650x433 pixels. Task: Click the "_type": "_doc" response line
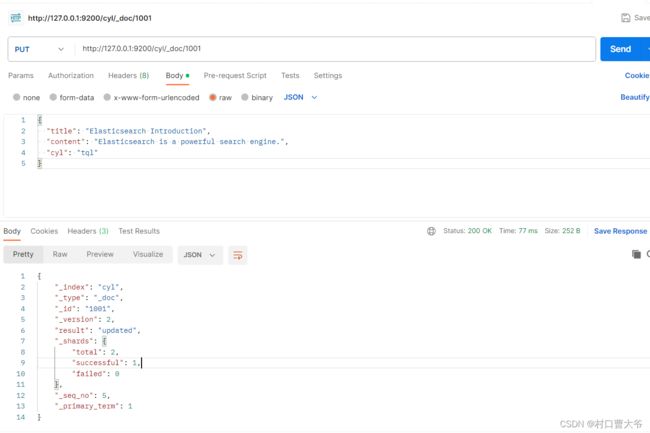click(x=89, y=298)
